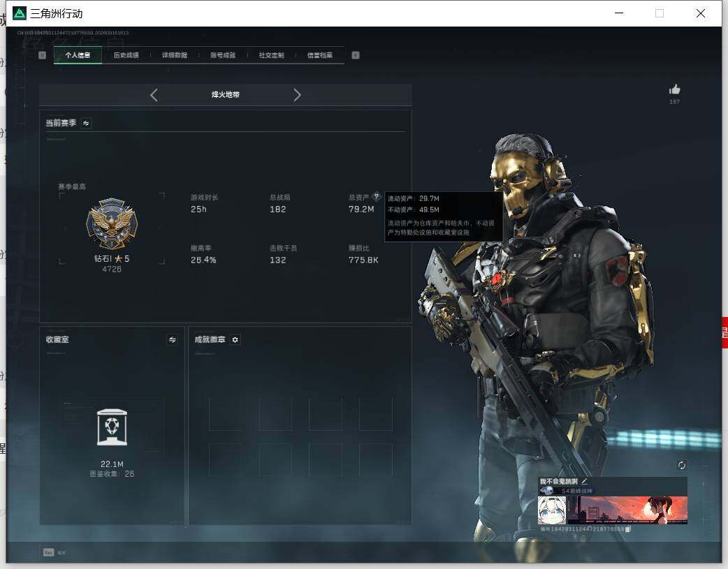Click the 击败干员 value 132
The image size is (728, 569).
coord(277,260)
